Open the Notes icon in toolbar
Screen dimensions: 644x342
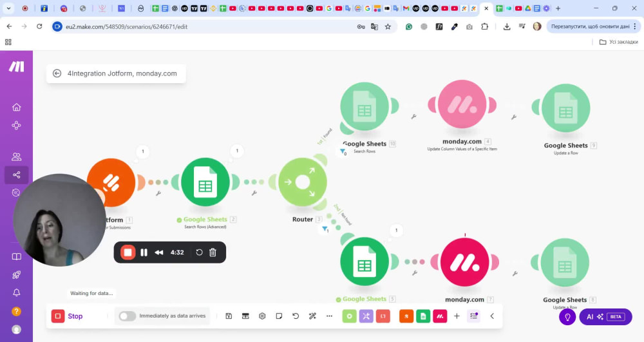279,316
